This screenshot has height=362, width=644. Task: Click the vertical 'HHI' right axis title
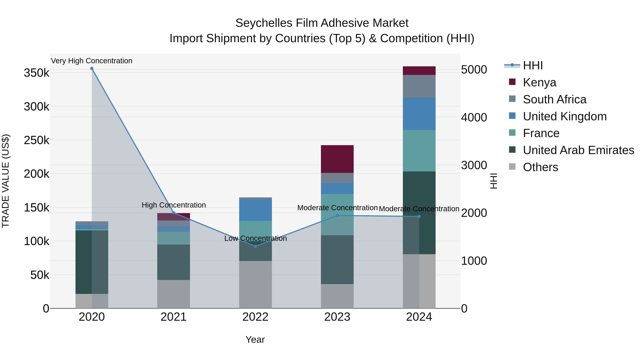[x=494, y=181]
